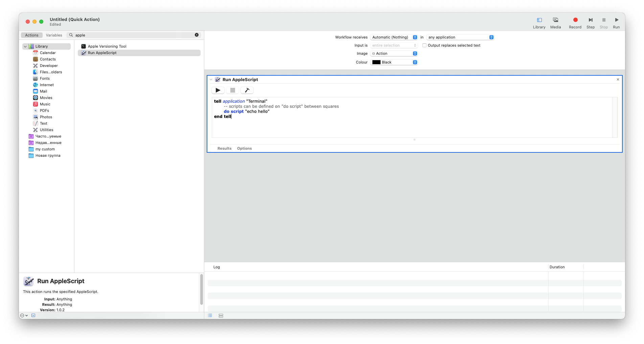Enable Output replaces selected text
This screenshot has height=344, width=644.
[424, 45]
